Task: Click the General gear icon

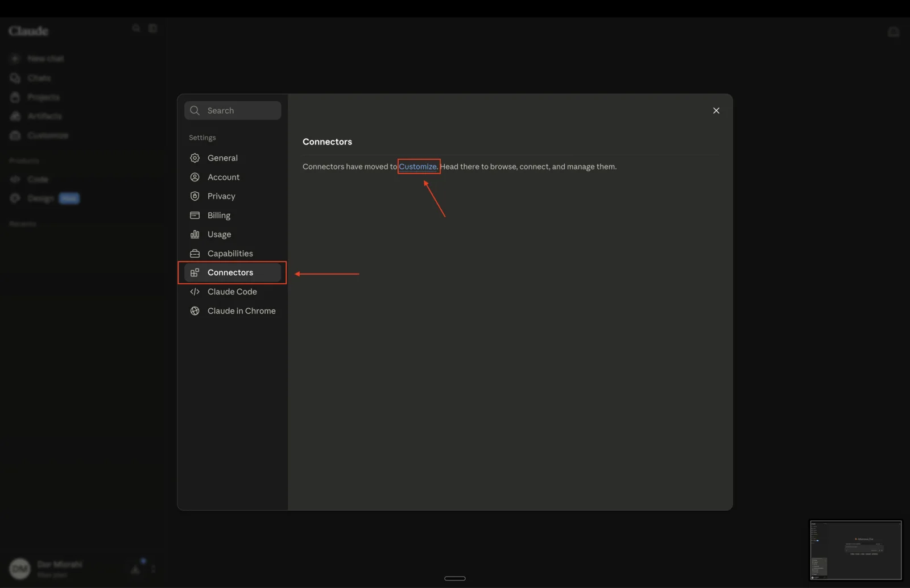Action: click(195, 158)
